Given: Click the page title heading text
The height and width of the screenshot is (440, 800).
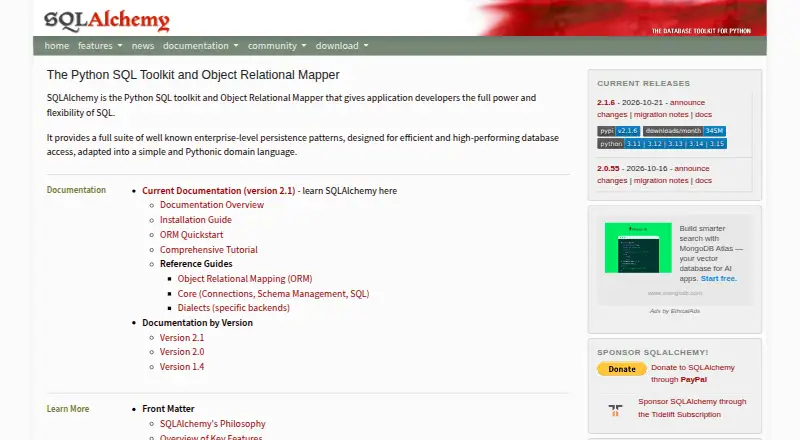Looking at the screenshot, I should 193,75.
